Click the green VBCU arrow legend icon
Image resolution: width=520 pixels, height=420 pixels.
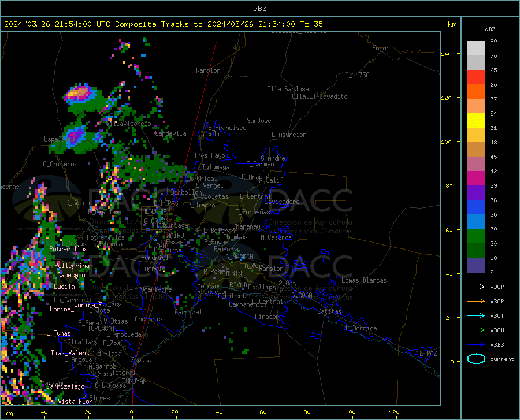(476, 330)
